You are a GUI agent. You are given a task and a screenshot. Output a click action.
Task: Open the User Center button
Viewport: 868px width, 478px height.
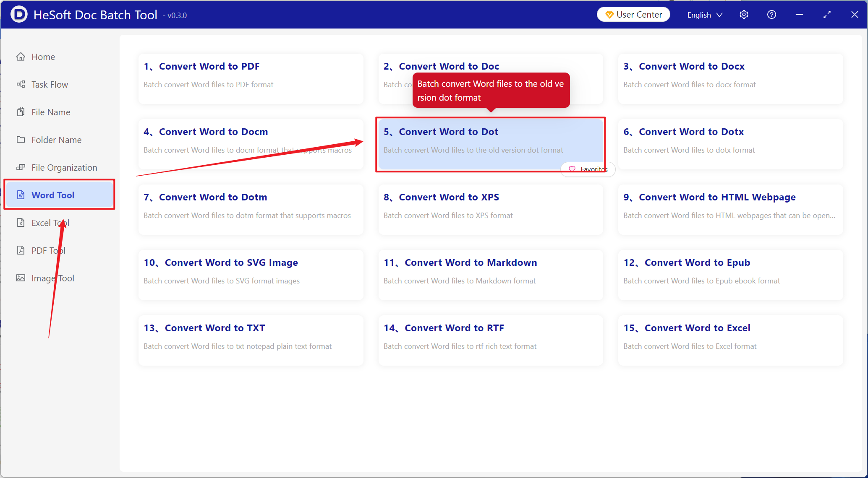click(x=633, y=15)
